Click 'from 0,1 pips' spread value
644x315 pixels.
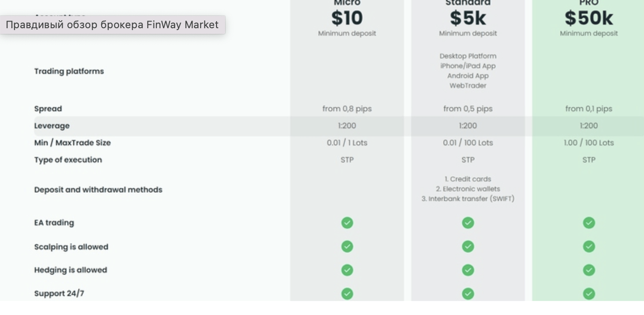(589, 109)
